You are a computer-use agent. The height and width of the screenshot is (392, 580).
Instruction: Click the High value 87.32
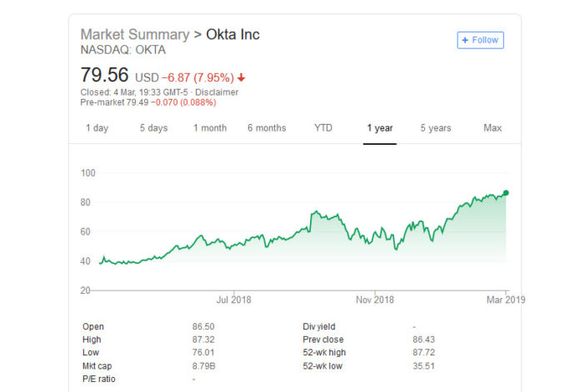click(203, 340)
